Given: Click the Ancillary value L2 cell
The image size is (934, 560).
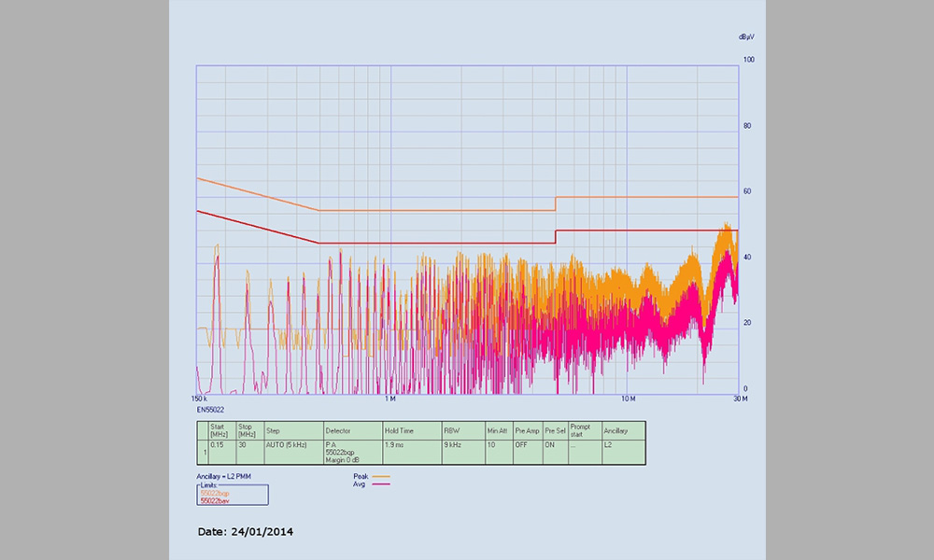Looking at the screenshot, I should 608,445.
